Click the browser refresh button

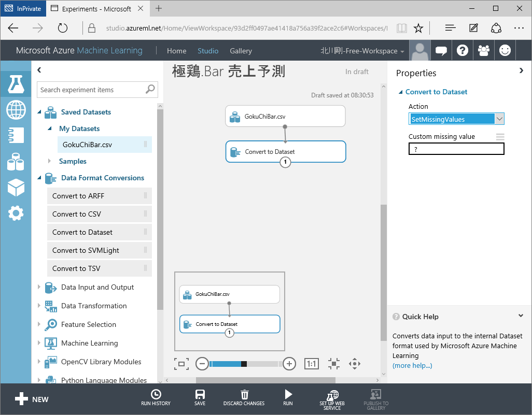62,28
